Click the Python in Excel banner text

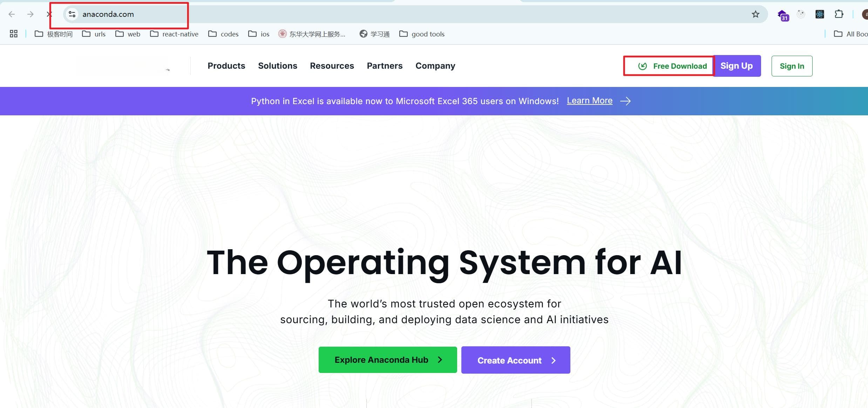click(x=405, y=101)
